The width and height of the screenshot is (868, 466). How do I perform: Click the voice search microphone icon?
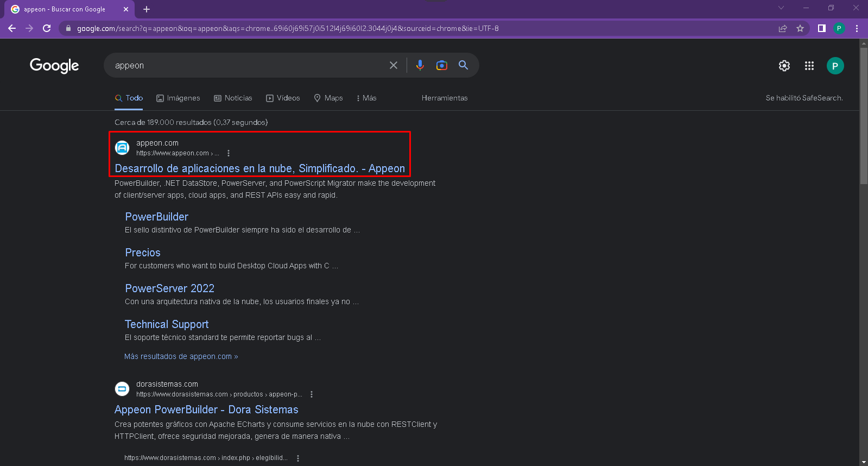(420, 65)
